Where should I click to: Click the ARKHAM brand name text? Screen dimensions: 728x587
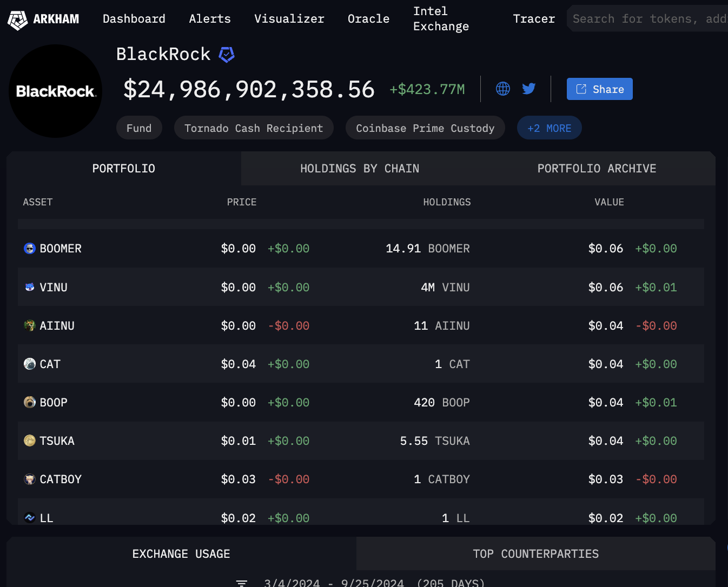[56, 19]
